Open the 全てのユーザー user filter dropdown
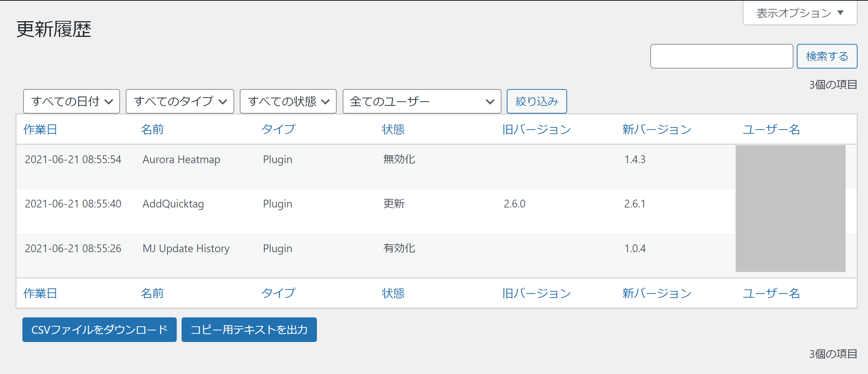 [x=421, y=101]
